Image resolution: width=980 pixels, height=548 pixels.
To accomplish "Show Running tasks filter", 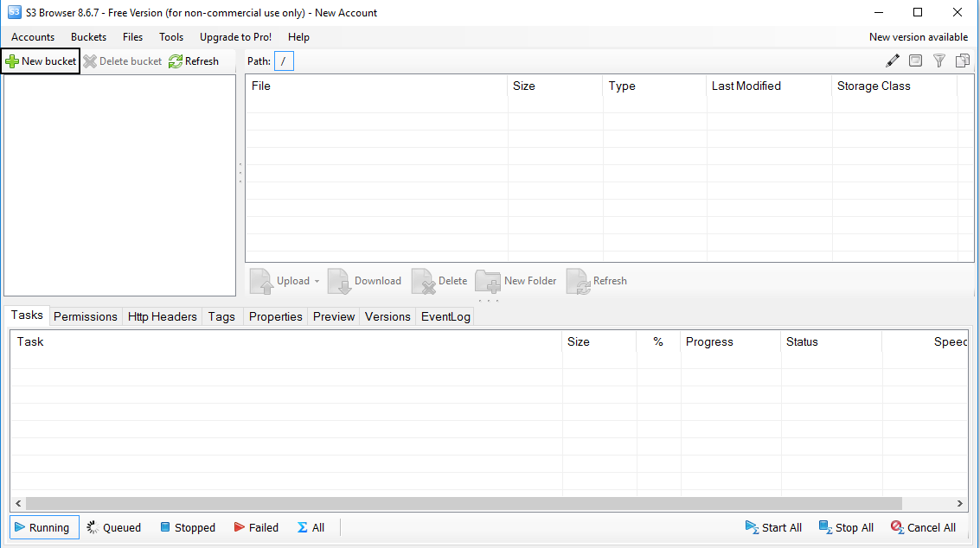I will click(x=45, y=527).
